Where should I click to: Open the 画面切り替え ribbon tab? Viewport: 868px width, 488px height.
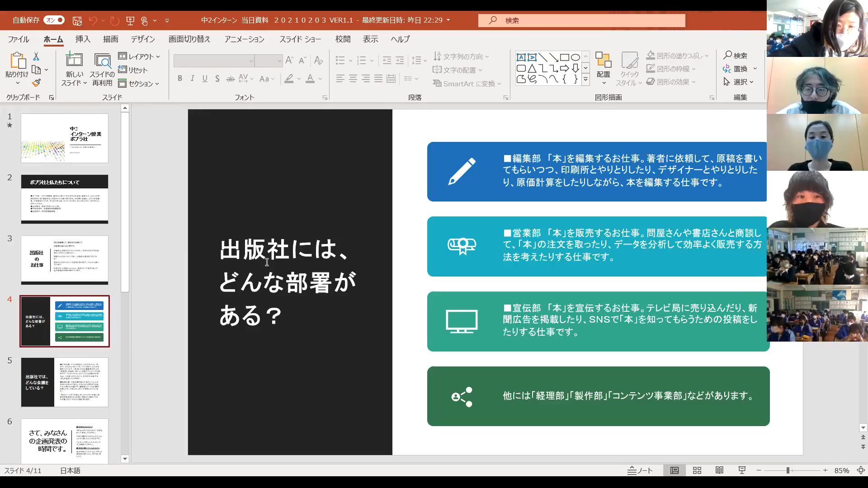[189, 39]
